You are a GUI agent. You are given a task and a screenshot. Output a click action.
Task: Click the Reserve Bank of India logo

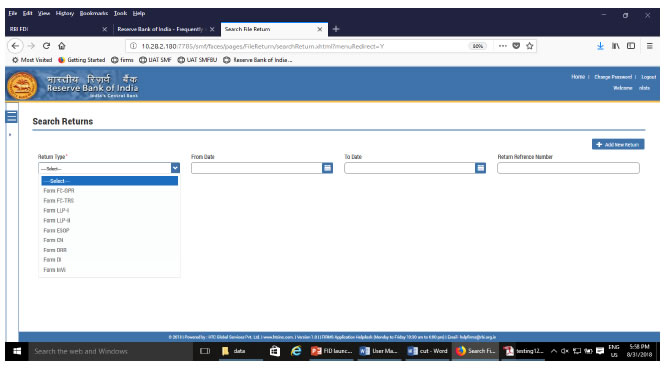click(22, 85)
